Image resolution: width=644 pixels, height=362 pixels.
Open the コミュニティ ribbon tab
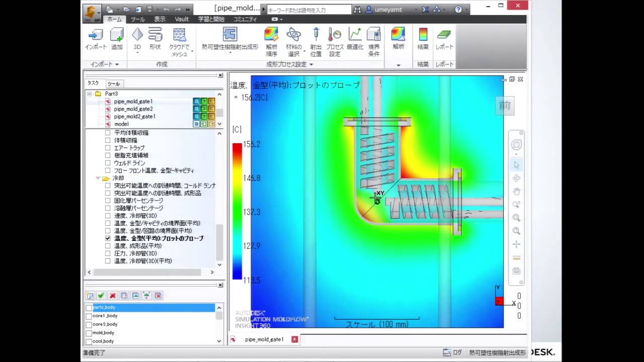[x=245, y=19]
